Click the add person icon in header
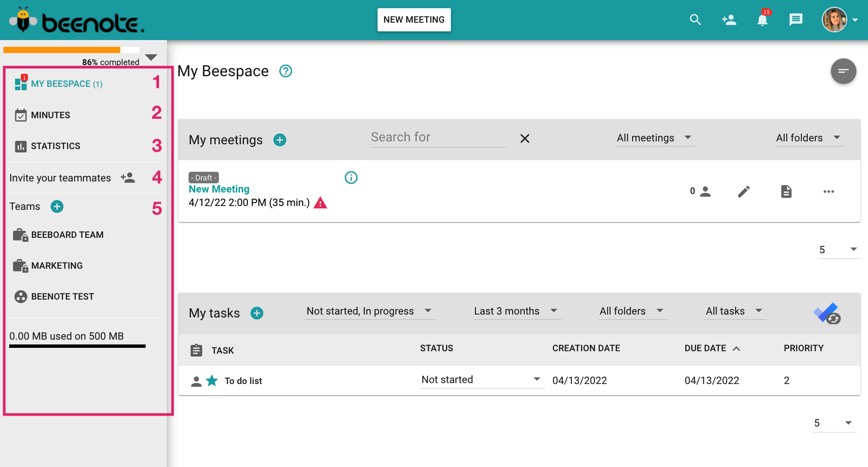Image resolution: width=868 pixels, height=467 pixels. [x=729, y=20]
